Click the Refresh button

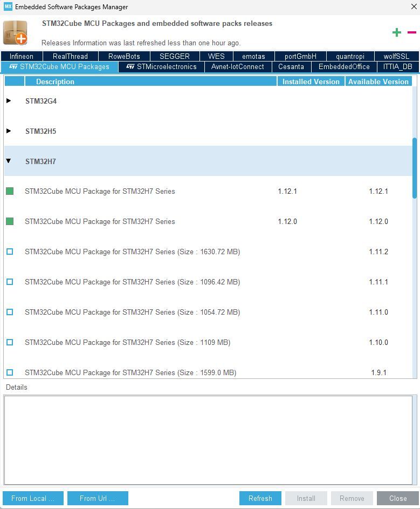pyautogui.click(x=260, y=498)
